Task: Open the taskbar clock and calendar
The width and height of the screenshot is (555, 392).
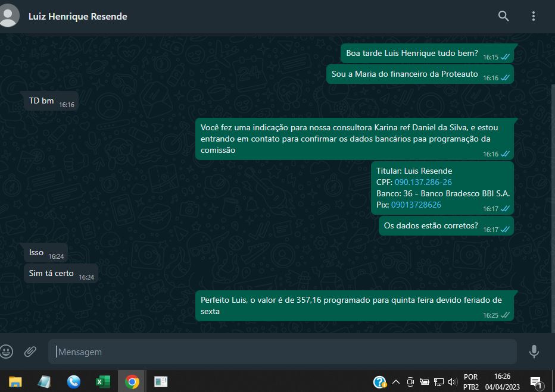Action: click(x=502, y=381)
